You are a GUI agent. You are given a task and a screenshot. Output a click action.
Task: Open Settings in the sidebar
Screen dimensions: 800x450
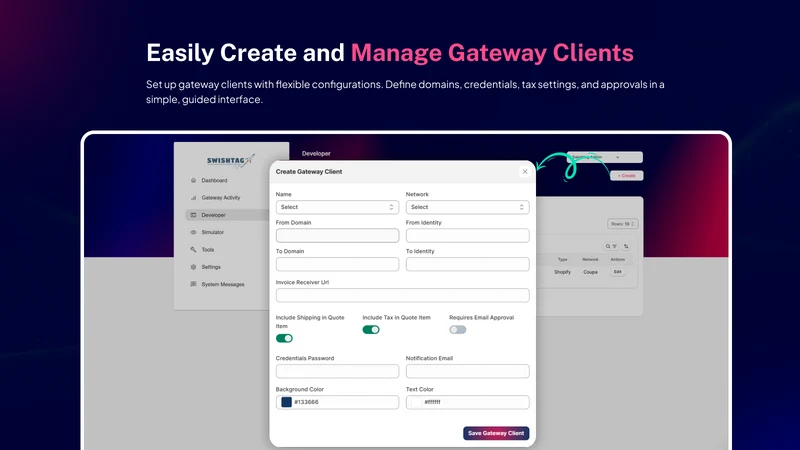(211, 267)
